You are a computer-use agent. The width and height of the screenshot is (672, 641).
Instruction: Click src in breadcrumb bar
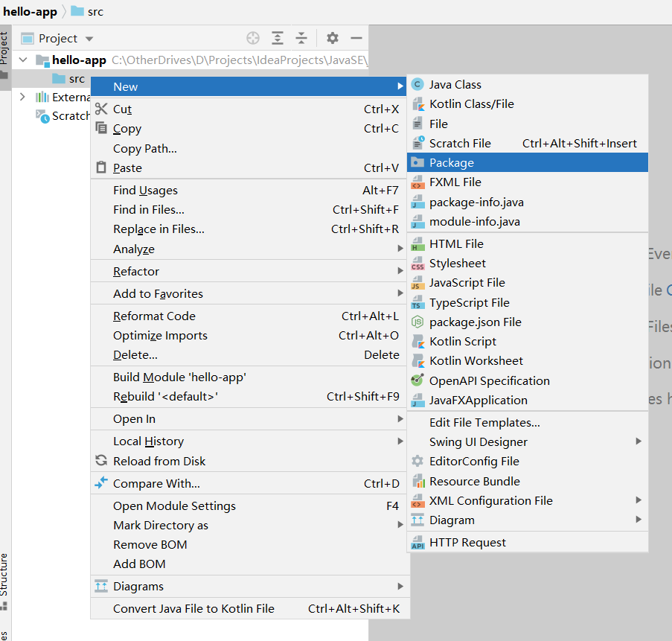click(87, 12)
